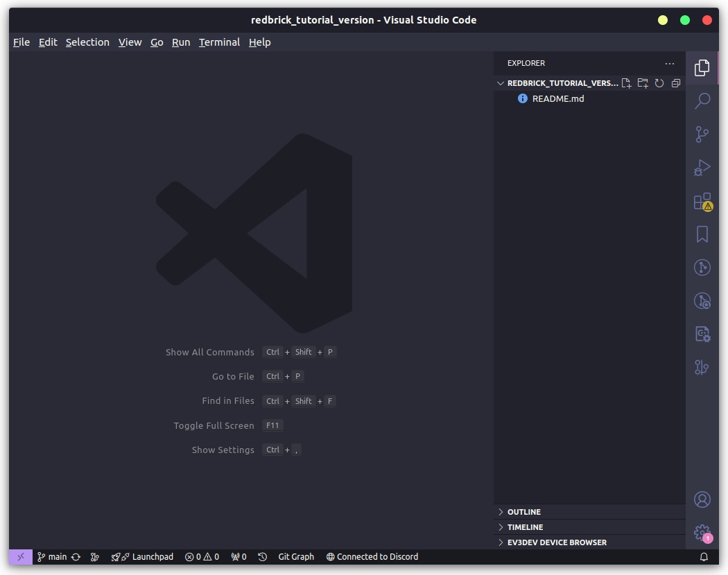The height and width of the screenshot is (575, 728).
Task: Create a new folder in the Explorer
Action: [643, 83]
